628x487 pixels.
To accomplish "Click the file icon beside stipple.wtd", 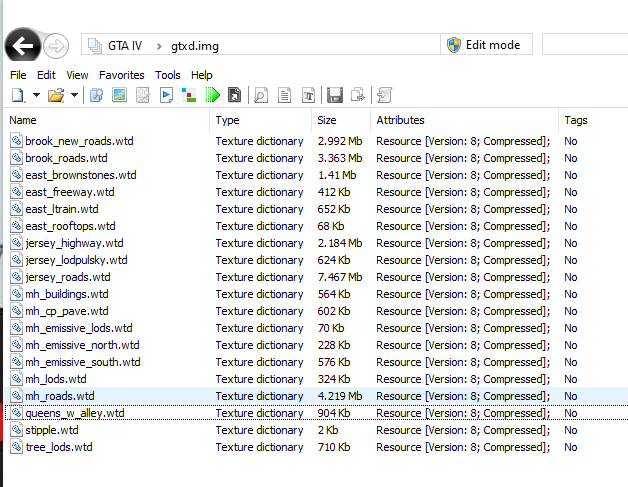I will tap(16, 430).
